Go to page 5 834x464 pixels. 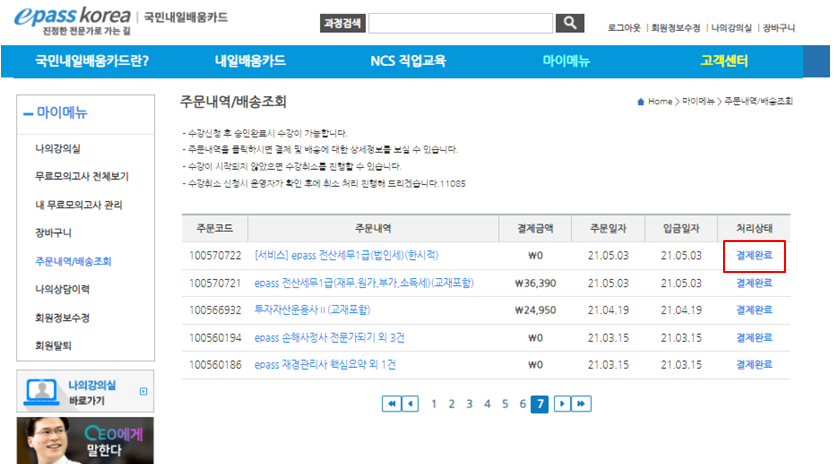(505, 404)
